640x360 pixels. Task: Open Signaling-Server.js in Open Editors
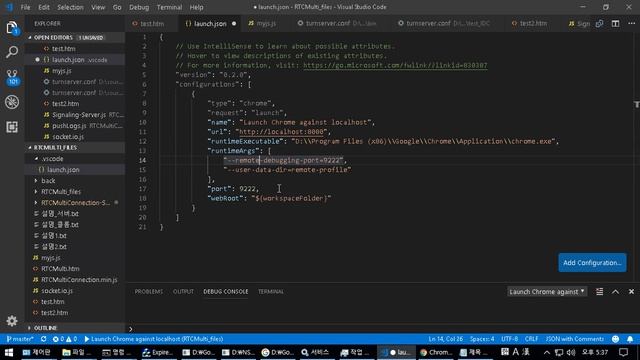(75, 115)
